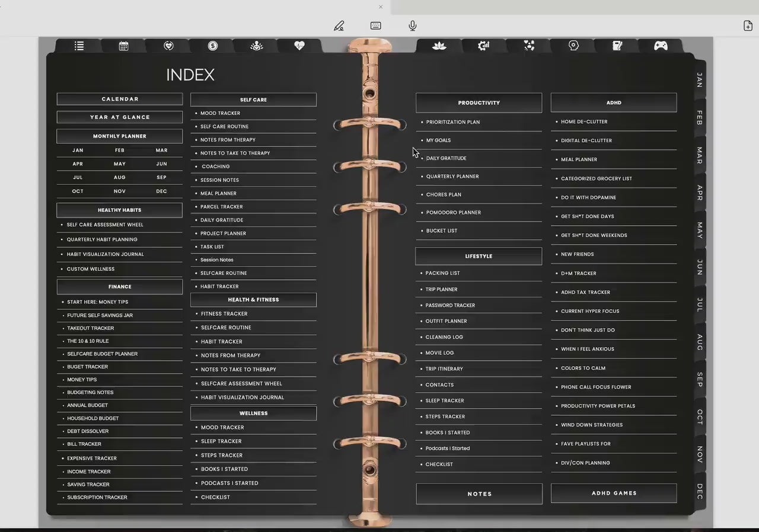Click the export icon in the top right corner
The image size is (759, 532).
(748, 25)
